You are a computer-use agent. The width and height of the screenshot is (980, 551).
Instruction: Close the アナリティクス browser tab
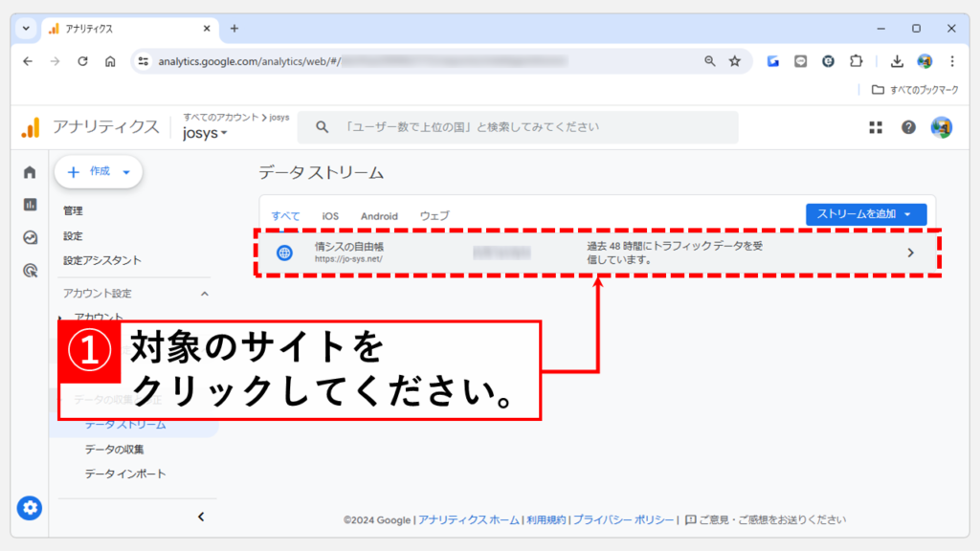tap(207, 29)
